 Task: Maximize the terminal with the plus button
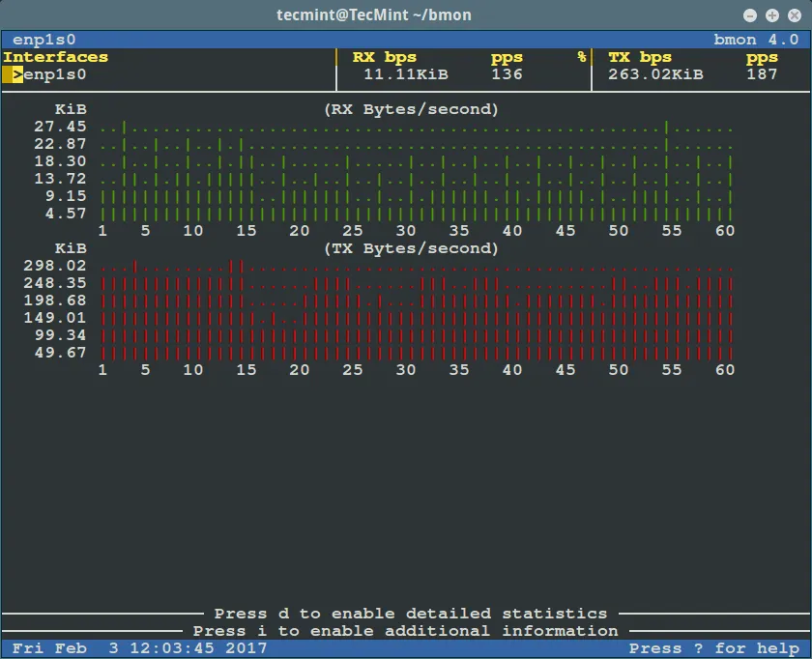coord(771,15)
